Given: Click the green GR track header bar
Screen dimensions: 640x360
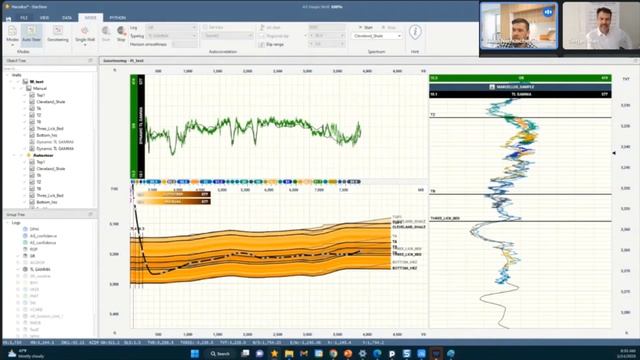Looking at the screenshot, I should tap(520, 78).
